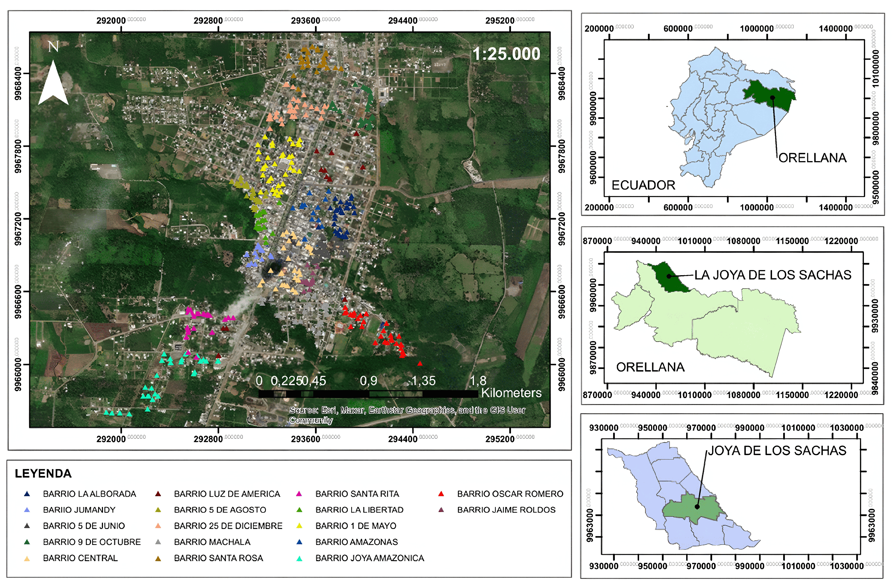Click "970000" on the bottom inset's top axis
895x588 pixels.
(701, 428)
